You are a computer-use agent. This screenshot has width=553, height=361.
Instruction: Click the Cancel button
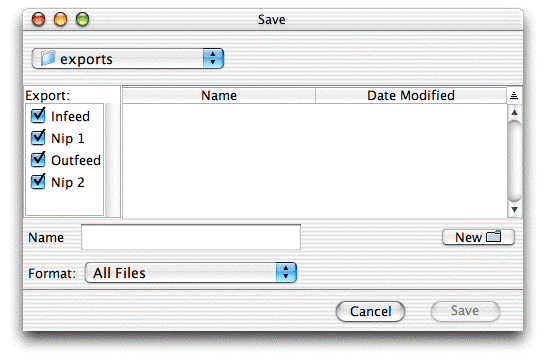click(370, 311)
